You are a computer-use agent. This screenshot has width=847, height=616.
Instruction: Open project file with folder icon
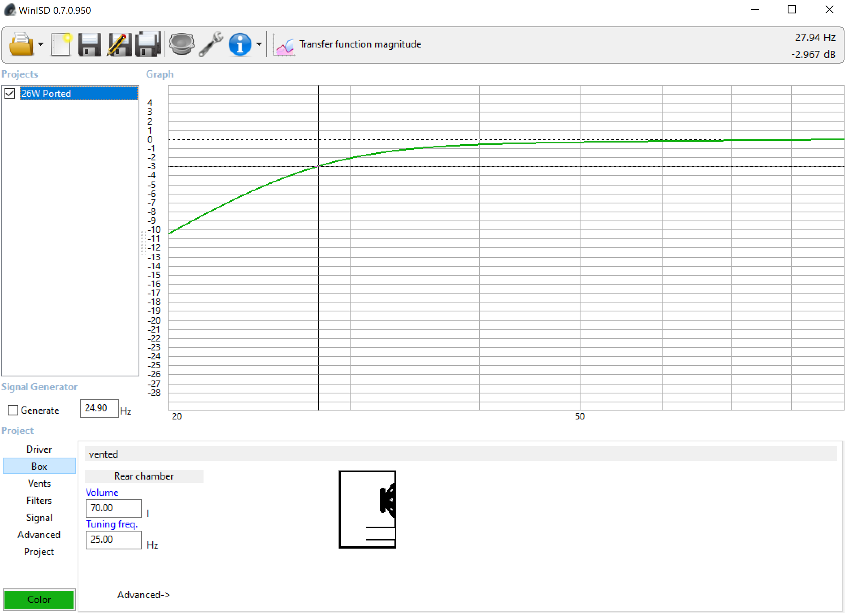(x=21, y=44)
